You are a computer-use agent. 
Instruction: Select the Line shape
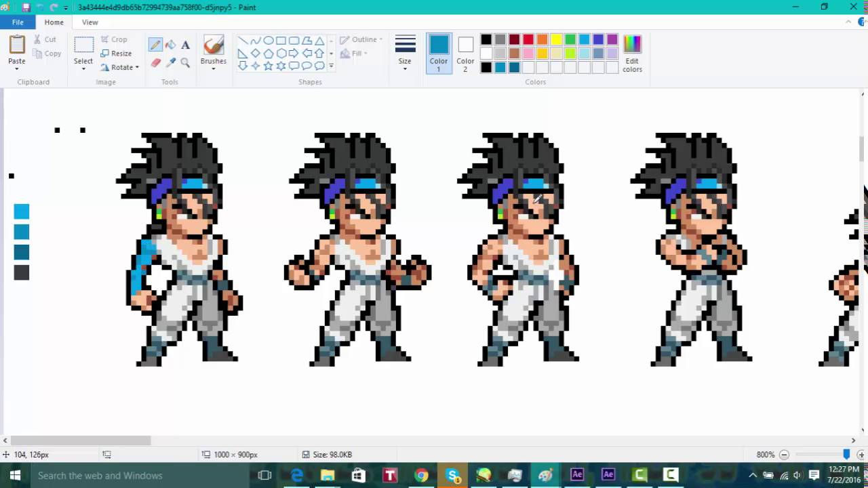243,41
